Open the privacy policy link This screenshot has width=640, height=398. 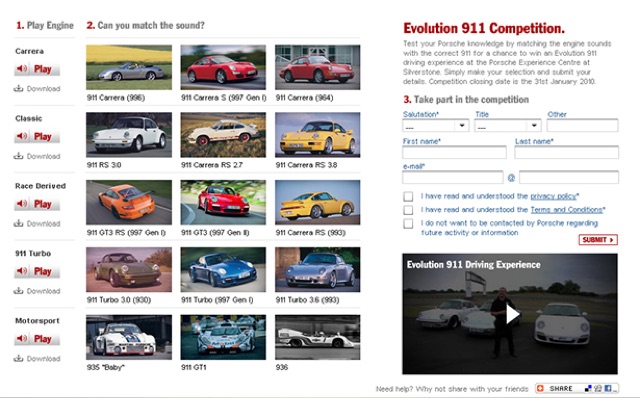pyautogui.click(x=554, y=196)
